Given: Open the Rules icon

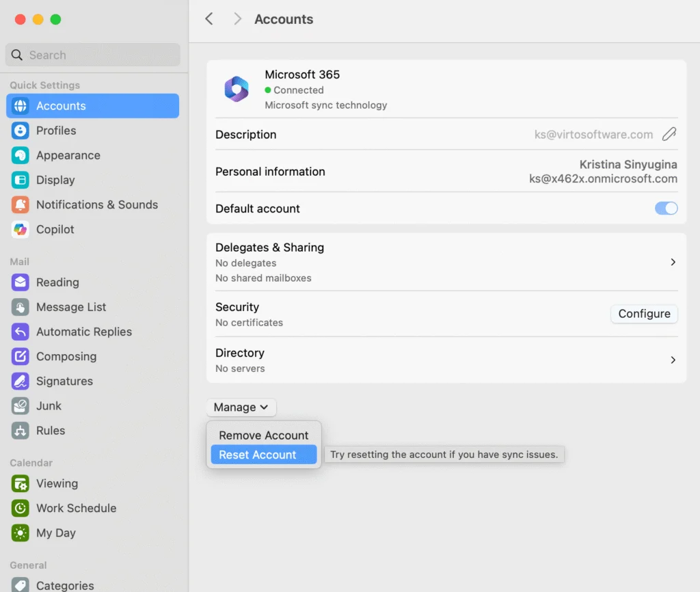Looking at the screenshot, I should tap(20, 431).
